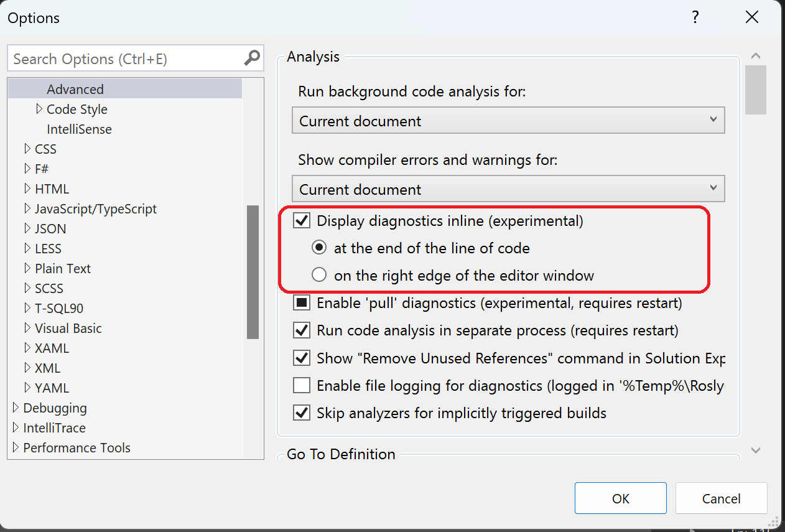Select 'on the right edge' radio option
This screenshot has width=785, height=532.
click(318, 274)
